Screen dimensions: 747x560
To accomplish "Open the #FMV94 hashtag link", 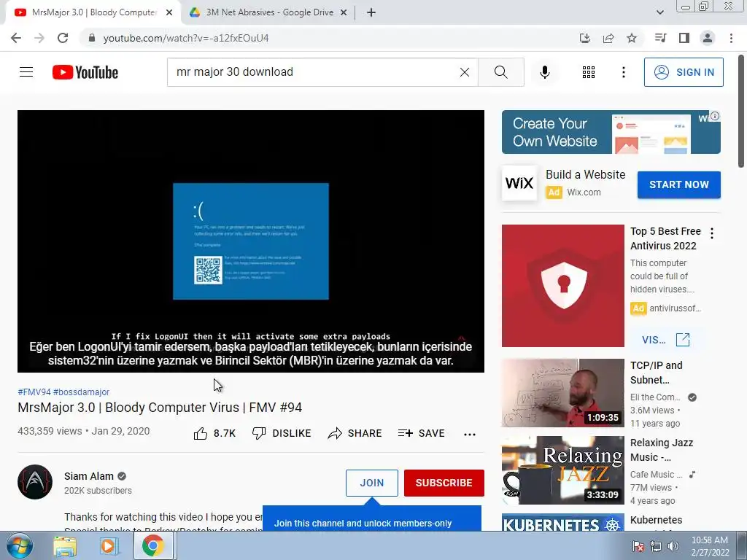I will click(34, 392).
